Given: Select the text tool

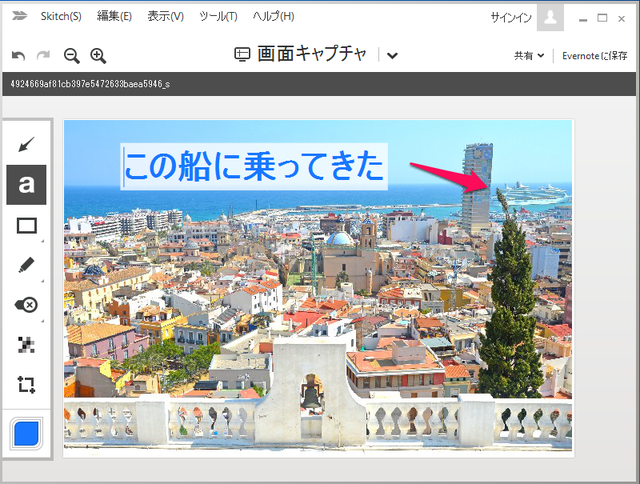Looking at the screenshot, I should (26, 185).
